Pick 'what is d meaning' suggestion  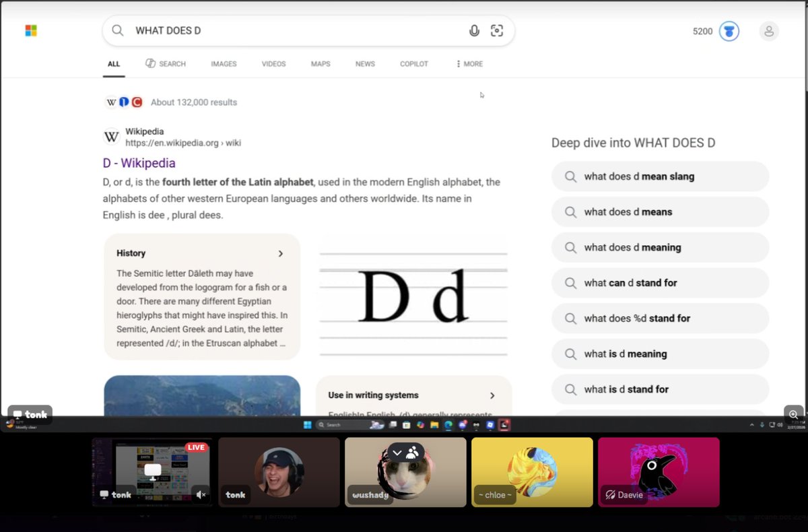click(660, 354)
